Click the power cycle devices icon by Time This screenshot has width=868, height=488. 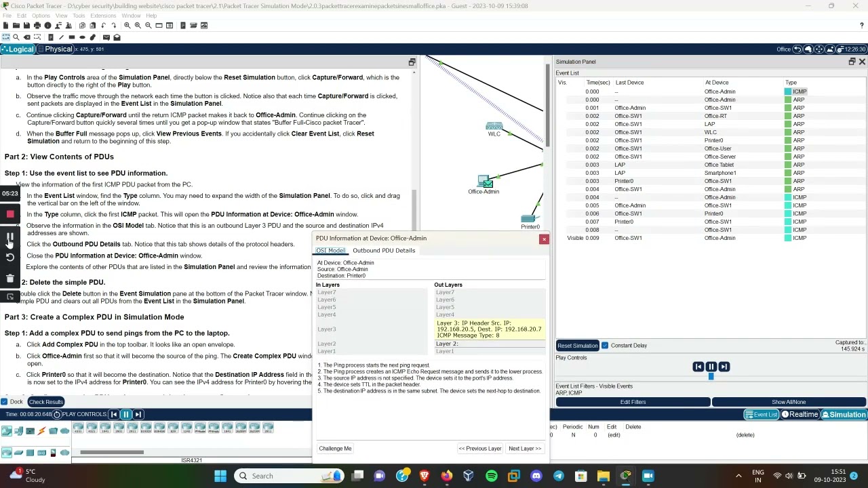(x=57, y=415)
